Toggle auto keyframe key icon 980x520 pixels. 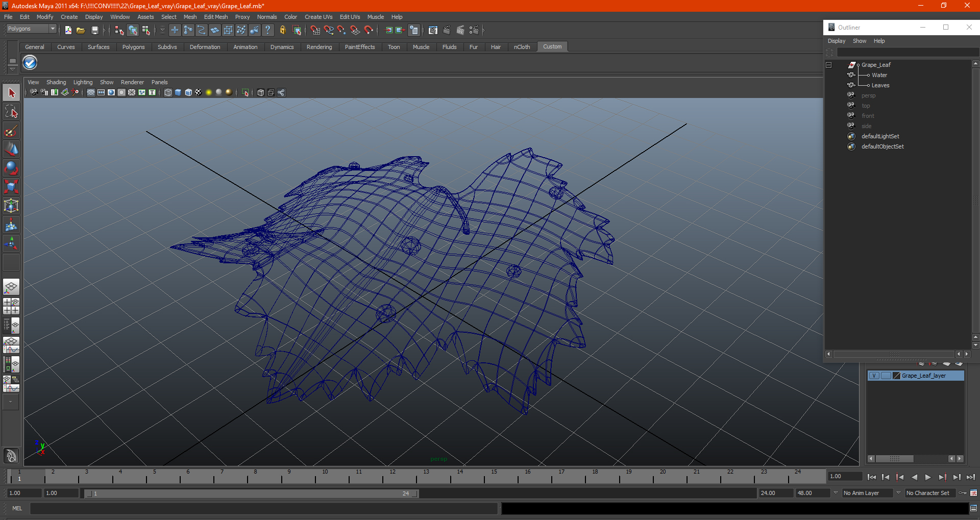tap(963, 493)
